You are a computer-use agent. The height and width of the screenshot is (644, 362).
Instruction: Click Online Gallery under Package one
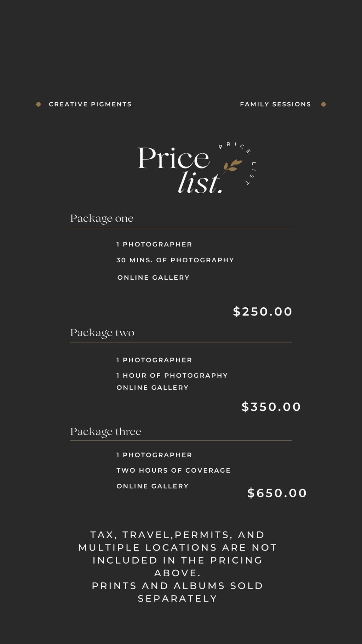pyautogui.click(x=154, y=278)
